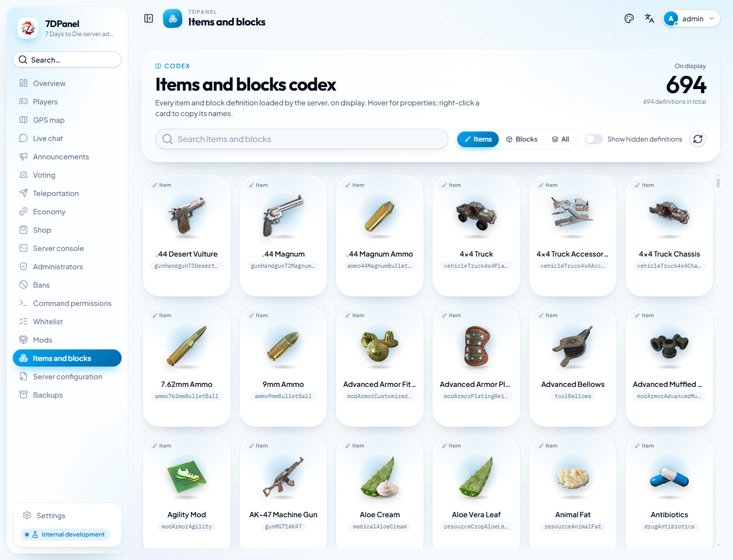This screenshot has height=560, width=733.
Task: Select the Items filter tab
Action: tap(478, 139)
